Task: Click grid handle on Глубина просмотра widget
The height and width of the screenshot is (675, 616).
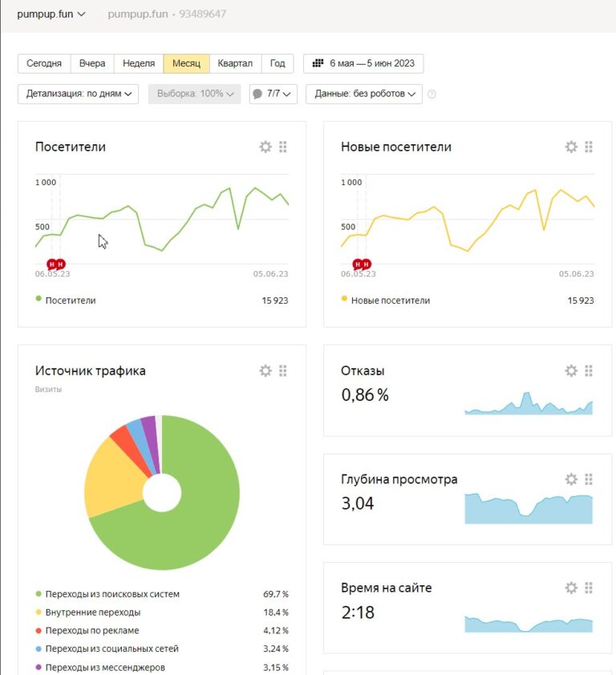Action: 589,479
